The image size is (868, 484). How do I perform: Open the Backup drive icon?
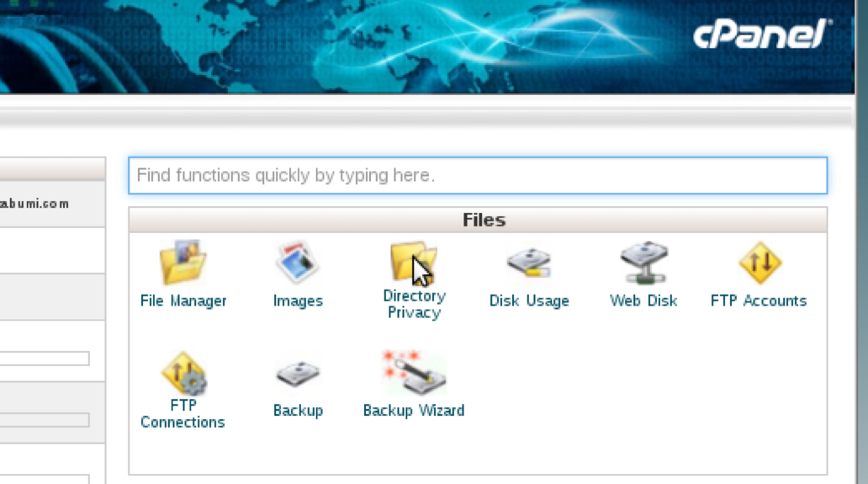(298, 375)
